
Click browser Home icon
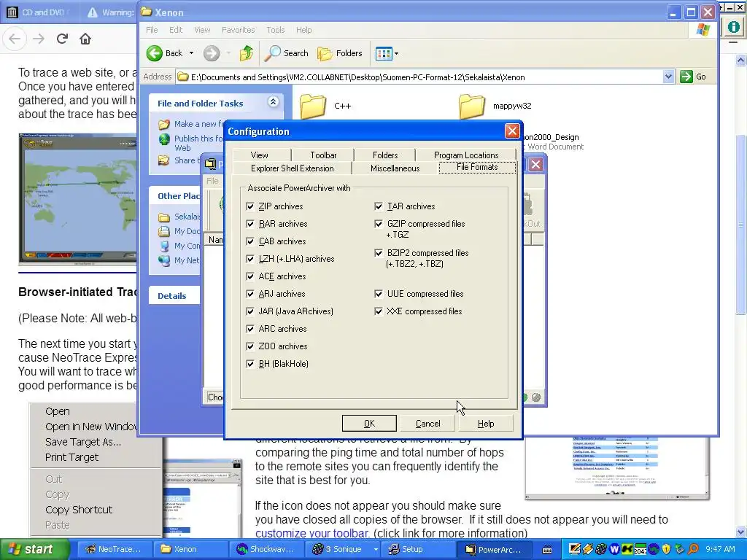pos(85,39)
